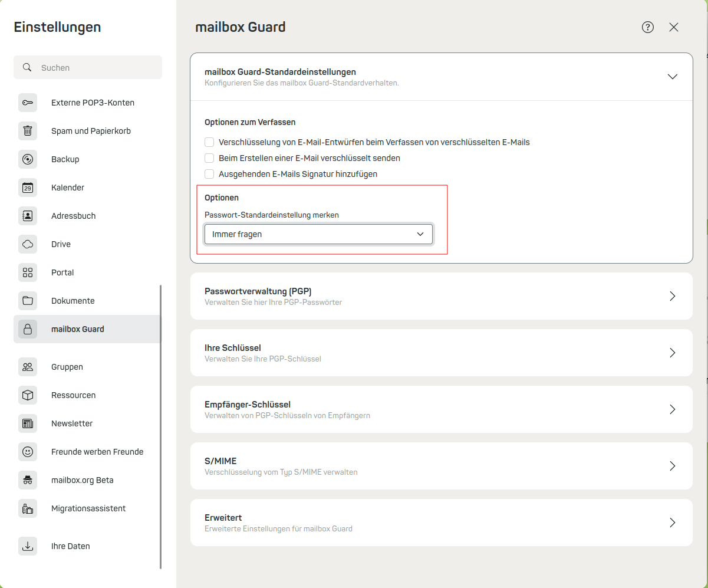Click the Suchen settings search field

pos(88,67)
